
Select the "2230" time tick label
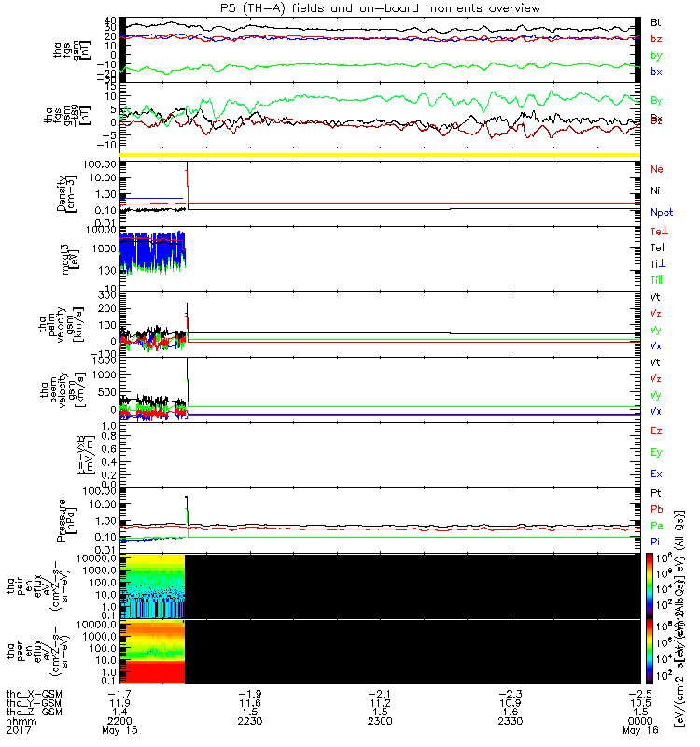[x=250, y=721]
